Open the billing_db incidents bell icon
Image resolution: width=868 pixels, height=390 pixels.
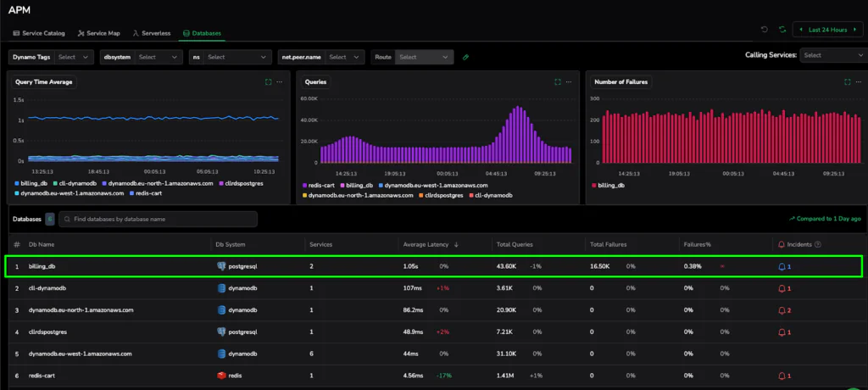pyautogui.click(x=782, y=266)
